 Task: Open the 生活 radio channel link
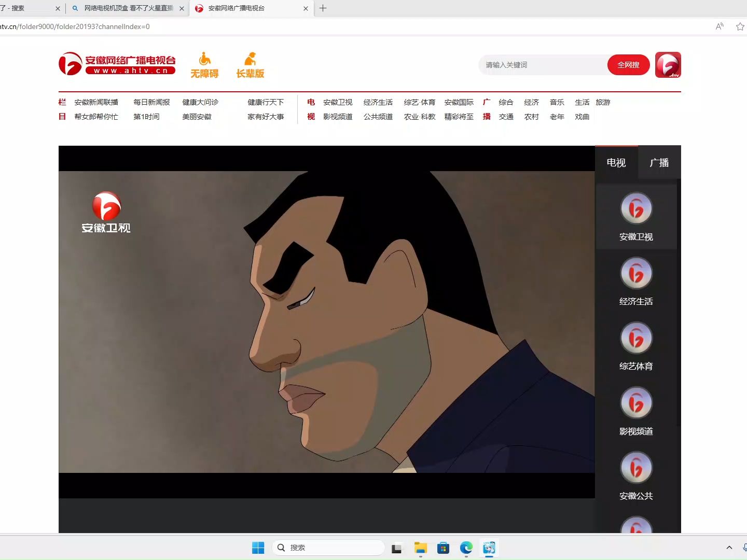click(582, 102)
